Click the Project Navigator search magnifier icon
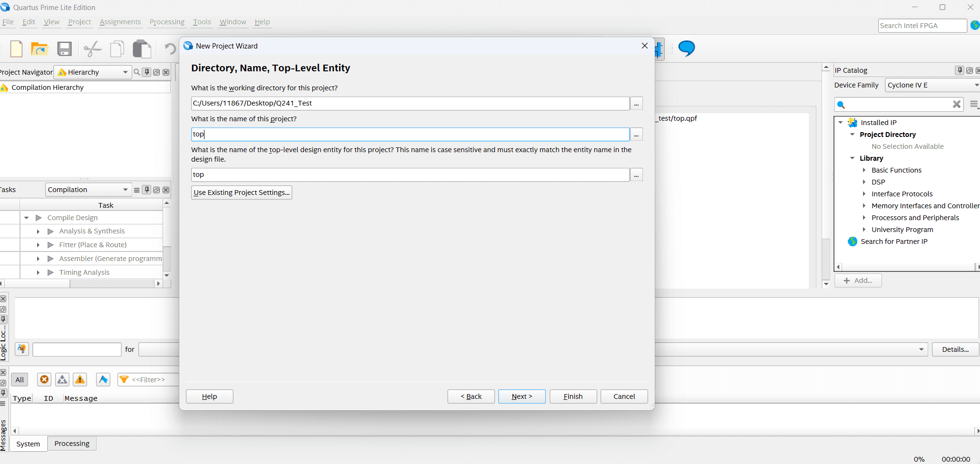Viewport: 980px width, 464px height. tap(137, 72)
